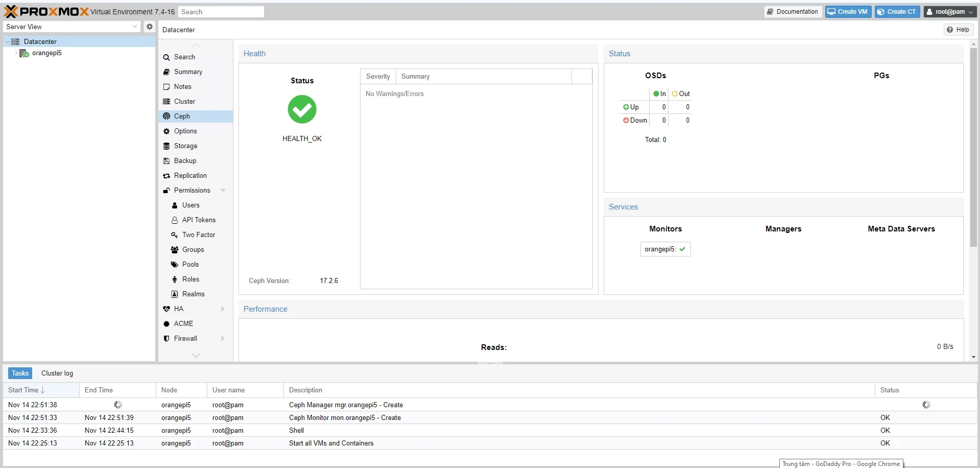Click the API Tokens icon
Screen dimensions: 980x468
(175, 220)
